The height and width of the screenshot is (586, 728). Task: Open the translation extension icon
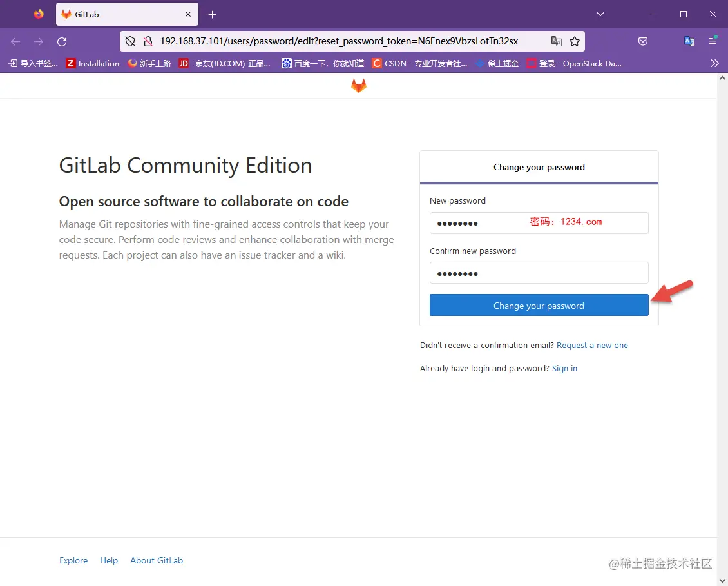pyautogui.click(x=689, y=41)
